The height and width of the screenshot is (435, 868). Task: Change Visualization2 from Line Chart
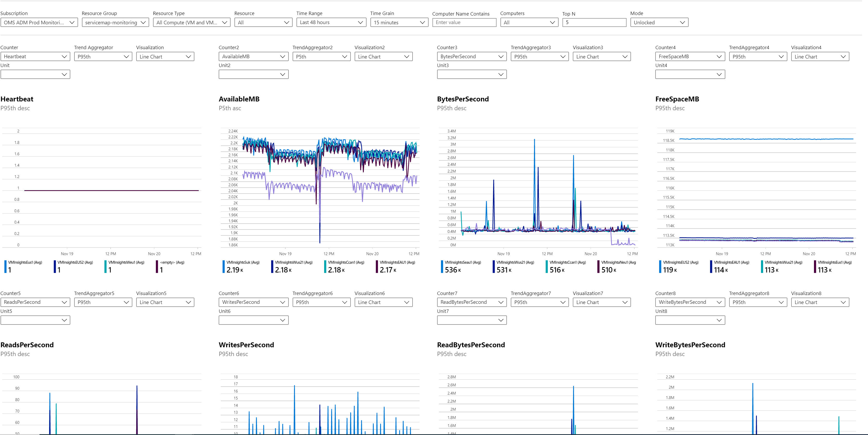pos(383,56)
